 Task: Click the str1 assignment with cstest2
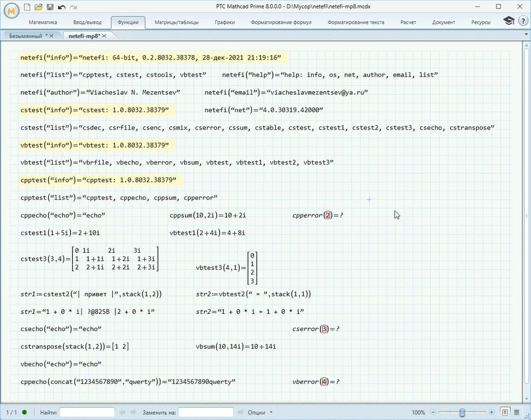pos(91,294)
